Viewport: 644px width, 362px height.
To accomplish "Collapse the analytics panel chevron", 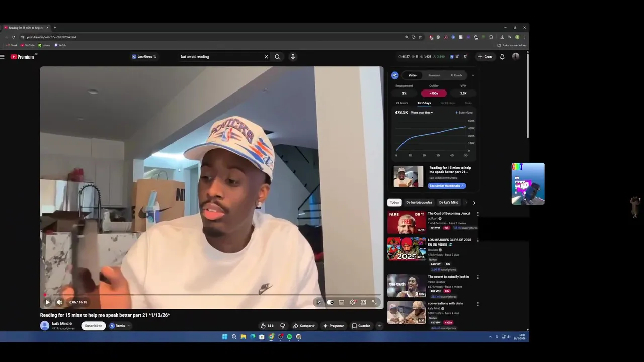I will click(473, 75).
